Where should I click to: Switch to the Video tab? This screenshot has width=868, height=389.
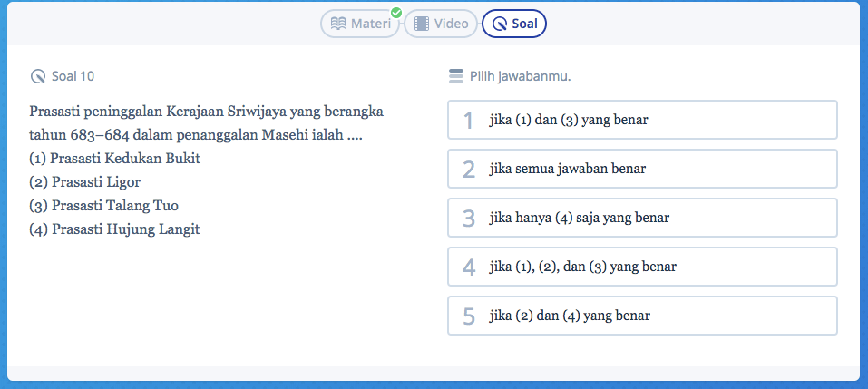(451, 24)
